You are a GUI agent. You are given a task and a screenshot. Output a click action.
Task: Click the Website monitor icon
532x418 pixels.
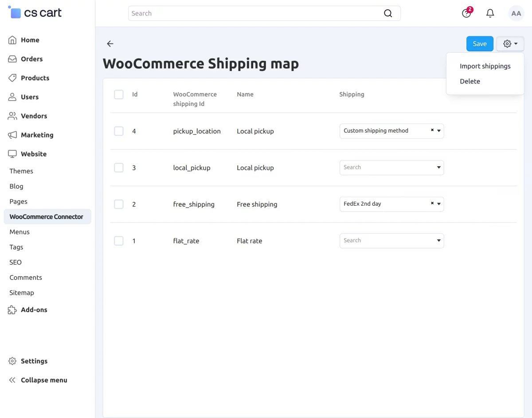pos(12,154)
